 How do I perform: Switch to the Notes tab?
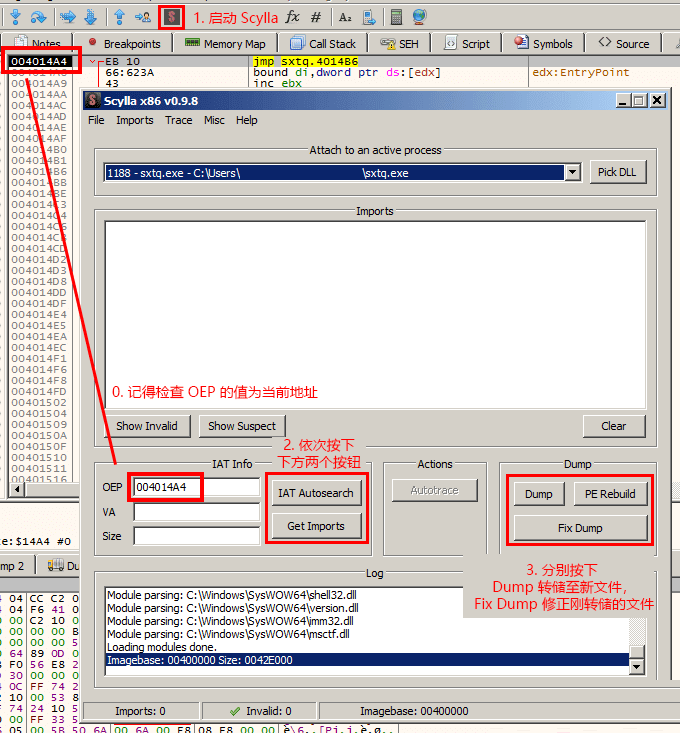(38, 43)
